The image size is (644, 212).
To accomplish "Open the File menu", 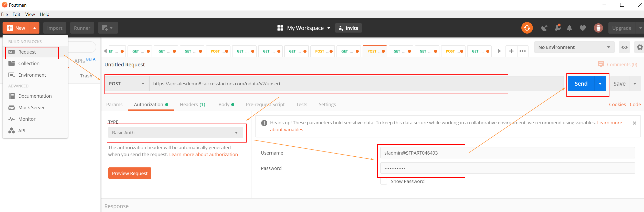I will (5, 14).
